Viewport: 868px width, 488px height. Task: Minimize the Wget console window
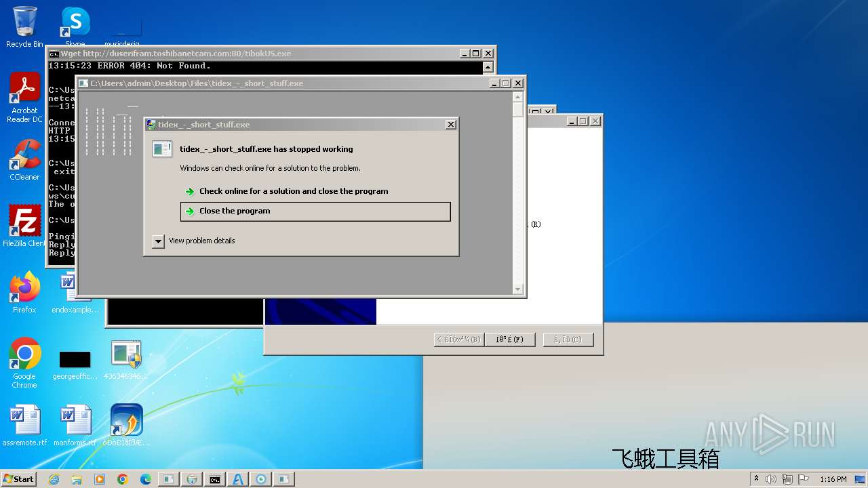(x=464, y=54)
